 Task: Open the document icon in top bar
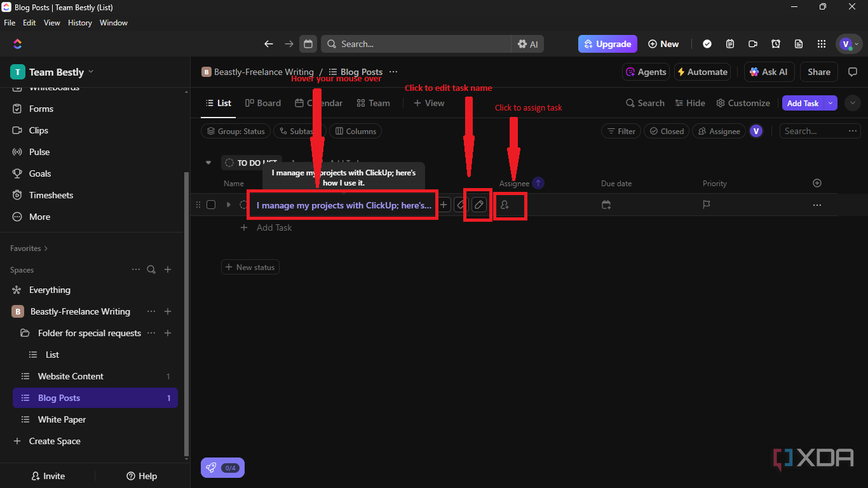coord(799,44)
